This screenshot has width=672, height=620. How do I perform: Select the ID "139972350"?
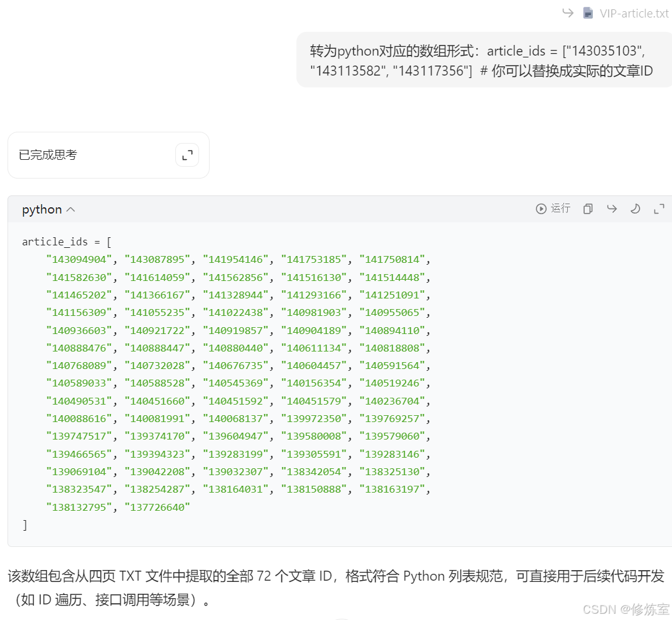click(314, 419)
